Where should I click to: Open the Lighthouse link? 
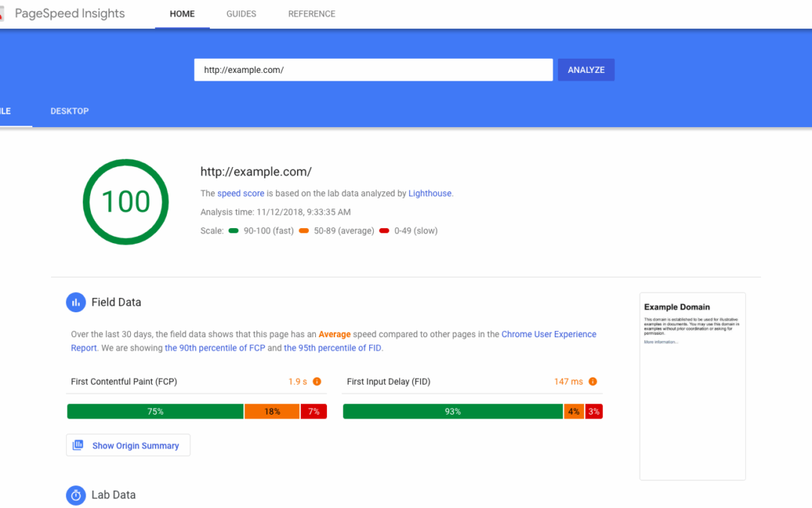click(430, 193)
